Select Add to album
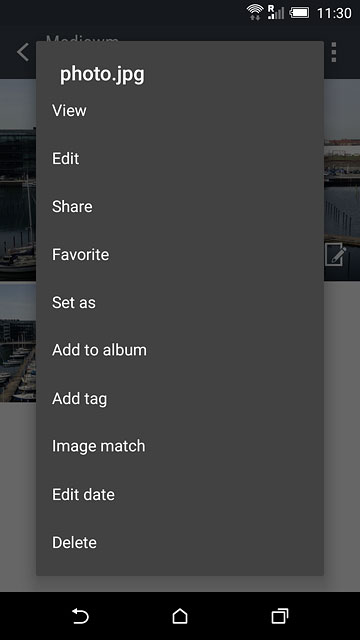This screenshot has width=360, height=640. (180, 350)
